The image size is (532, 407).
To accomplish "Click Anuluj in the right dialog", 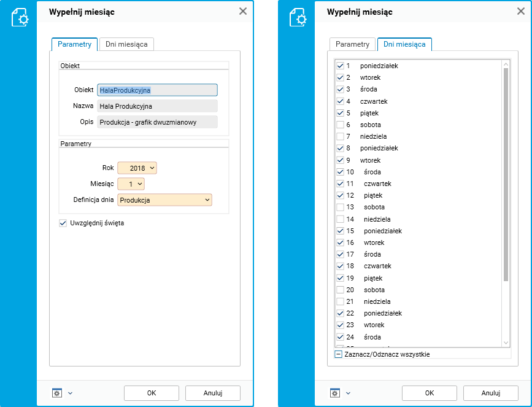I will 491,393.
